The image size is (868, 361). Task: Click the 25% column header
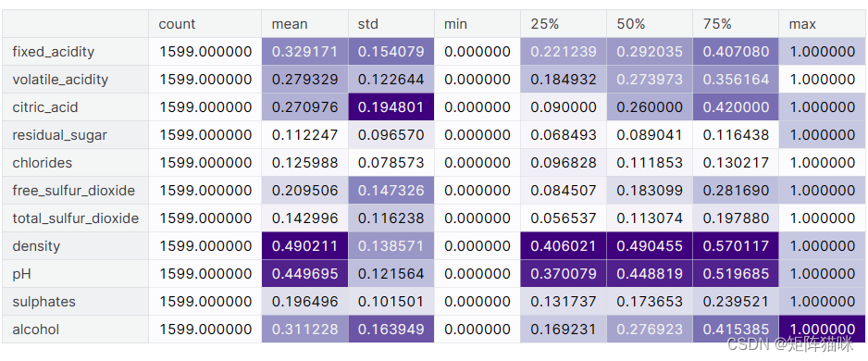click(x=564, y=24)
